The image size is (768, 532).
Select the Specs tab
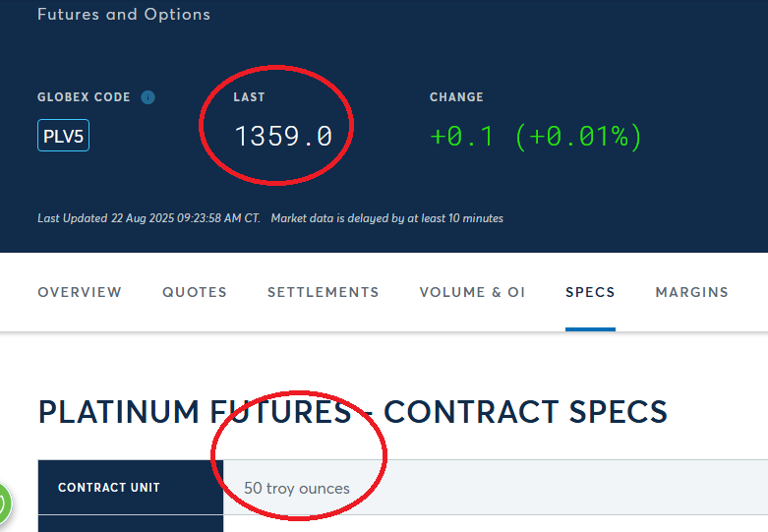tap(590, 292)
